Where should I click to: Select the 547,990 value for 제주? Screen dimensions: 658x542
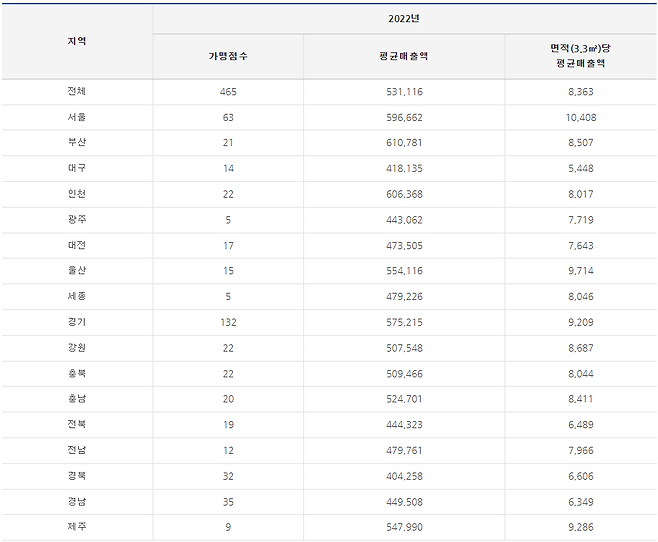click(x=404, y=527)
